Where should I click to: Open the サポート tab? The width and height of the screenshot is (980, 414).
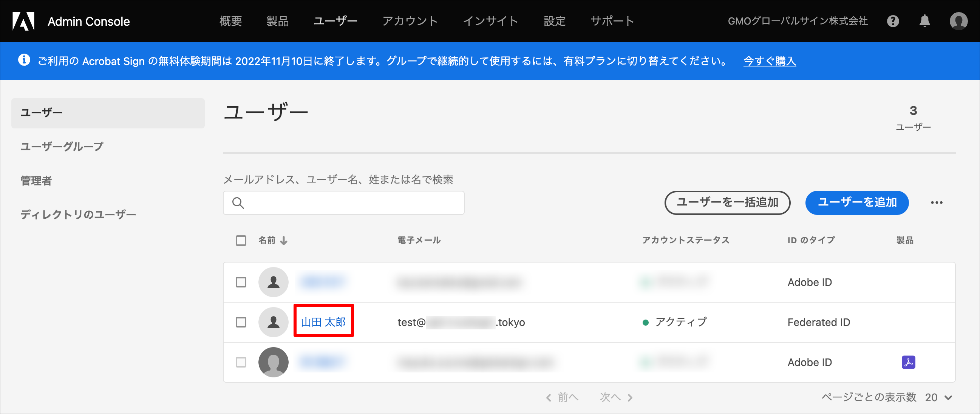tap(612, 21)
